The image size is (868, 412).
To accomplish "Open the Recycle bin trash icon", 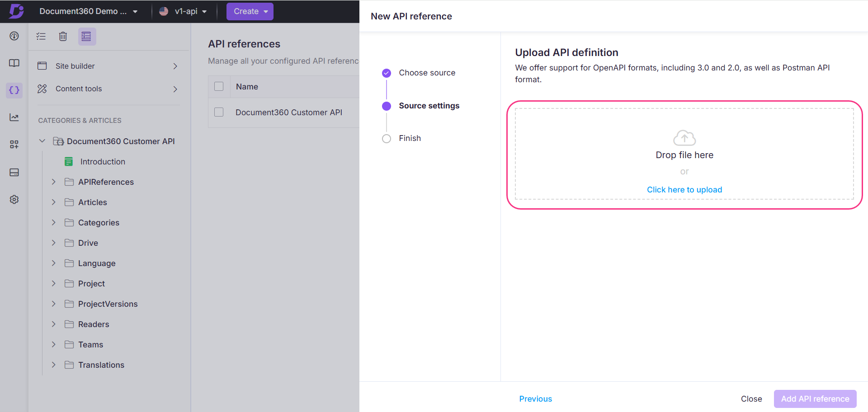I will (63, 36).
